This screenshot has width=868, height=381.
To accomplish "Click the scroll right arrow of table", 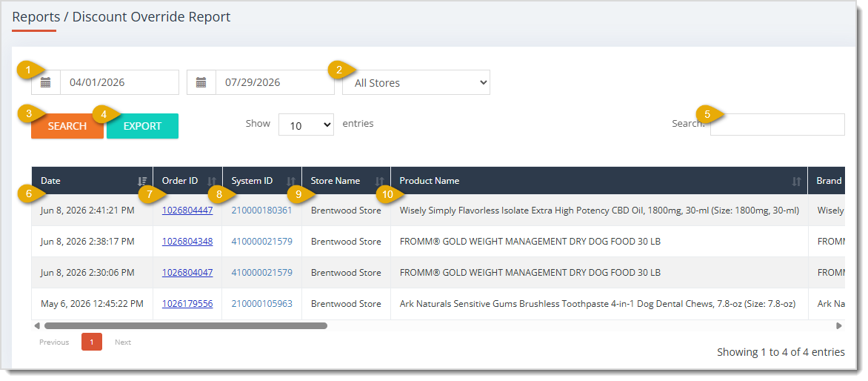I will [x=838, y=326].
